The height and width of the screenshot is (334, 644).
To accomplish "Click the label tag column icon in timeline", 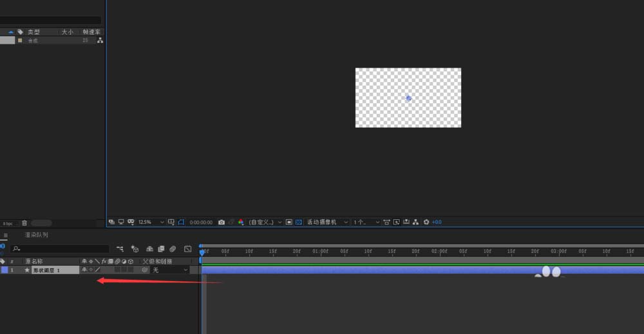I will tap(3, 261).
